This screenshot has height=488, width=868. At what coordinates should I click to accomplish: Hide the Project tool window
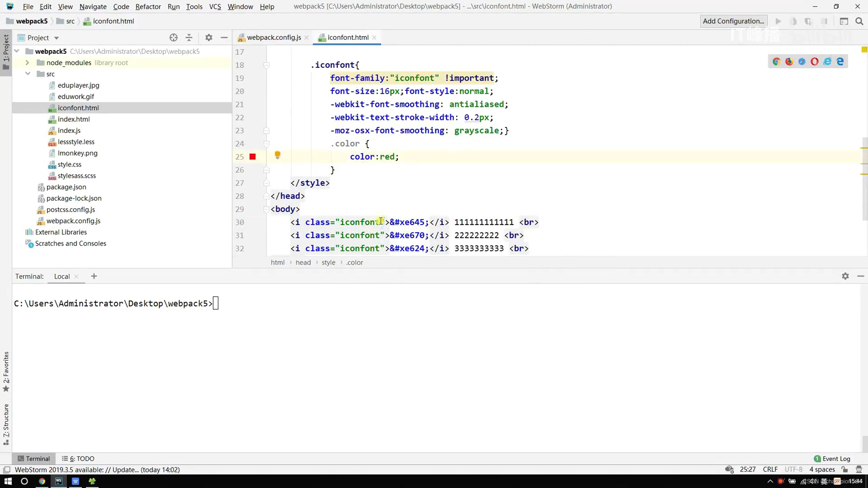(224, 38)
